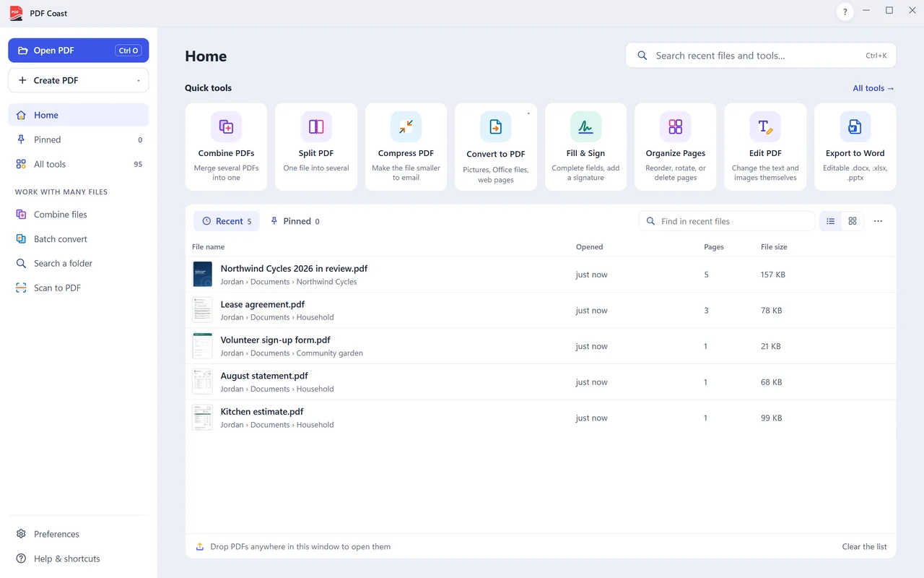The width and height of the screenshot is (924, 578).
Task: Open the Convert to PDF quick tool
Action: [496, 147]
